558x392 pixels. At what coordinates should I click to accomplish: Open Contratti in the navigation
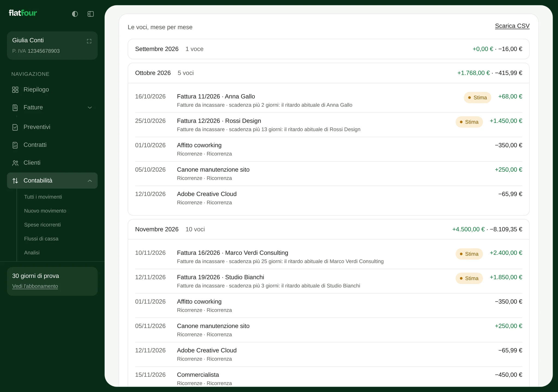point(52,145)
